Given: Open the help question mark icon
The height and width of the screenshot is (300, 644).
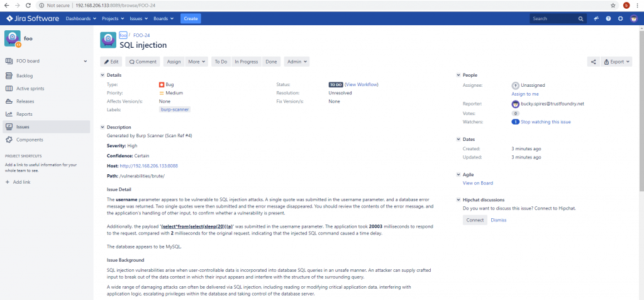Looking at the screenshot, I should coord(608,18).
